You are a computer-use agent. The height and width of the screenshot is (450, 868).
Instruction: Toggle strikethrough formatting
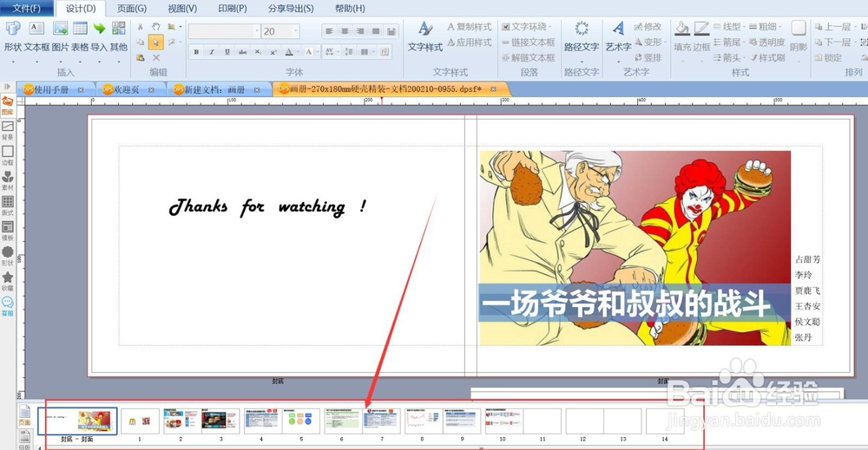[242, 52]
